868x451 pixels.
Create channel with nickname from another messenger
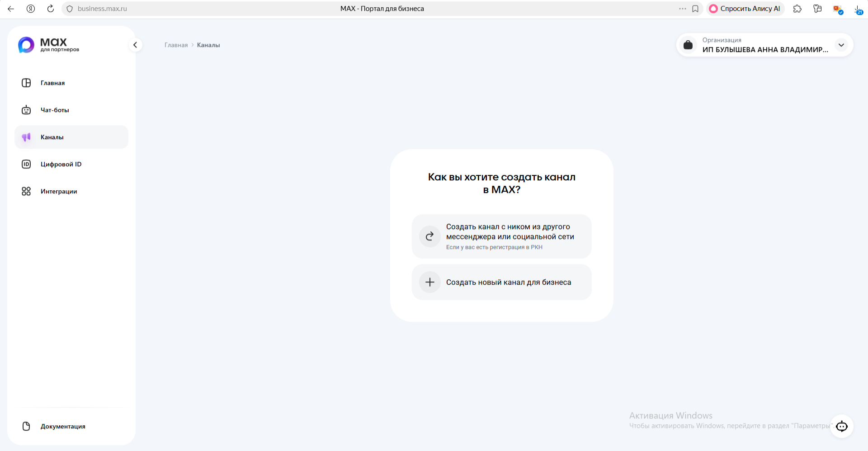502,236
